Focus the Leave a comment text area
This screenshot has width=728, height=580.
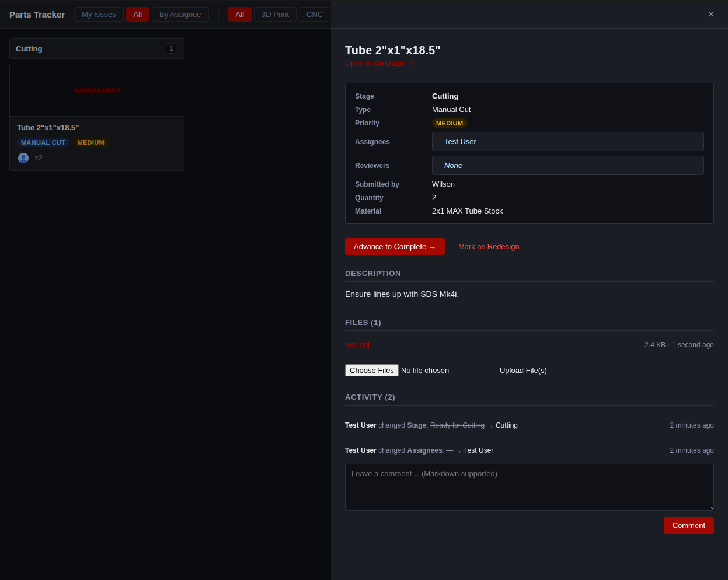pyautogui.click(x=530, y=487)
